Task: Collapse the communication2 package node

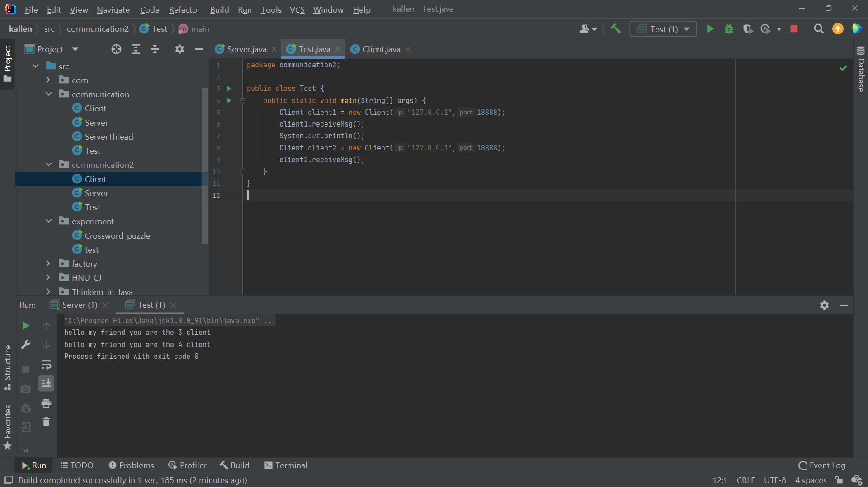Action: [x=48, y=164]
